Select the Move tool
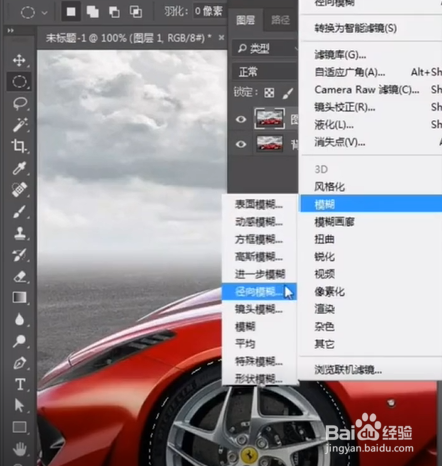Viewport: 442px width, 466px height. tap(19, 60)
